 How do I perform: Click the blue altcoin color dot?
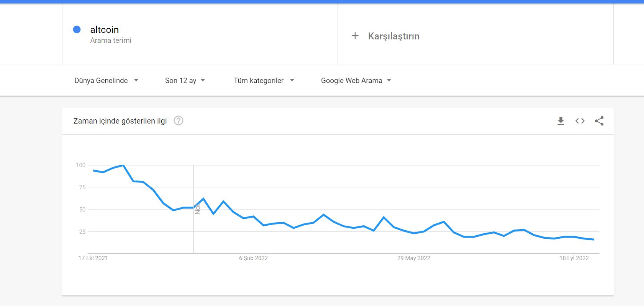(77, 29)
